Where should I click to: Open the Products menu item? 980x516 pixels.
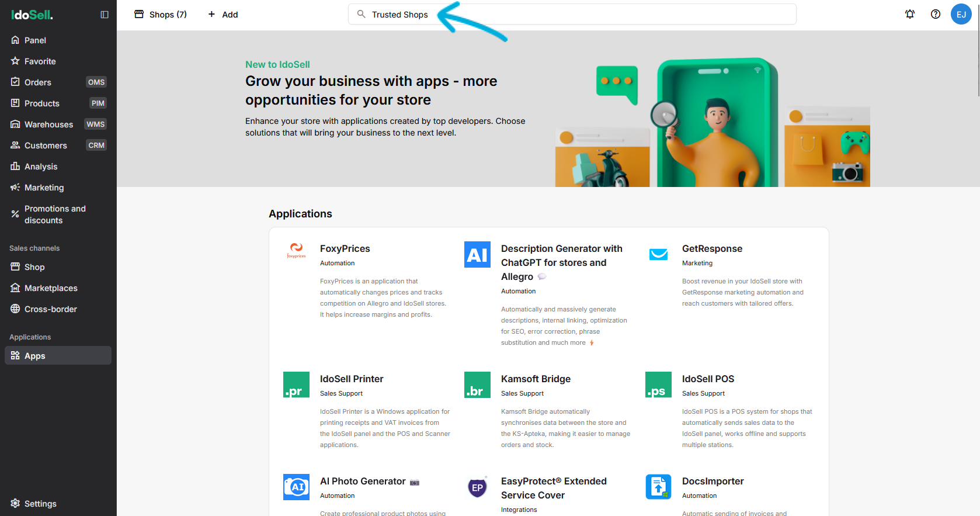point(58,103)
